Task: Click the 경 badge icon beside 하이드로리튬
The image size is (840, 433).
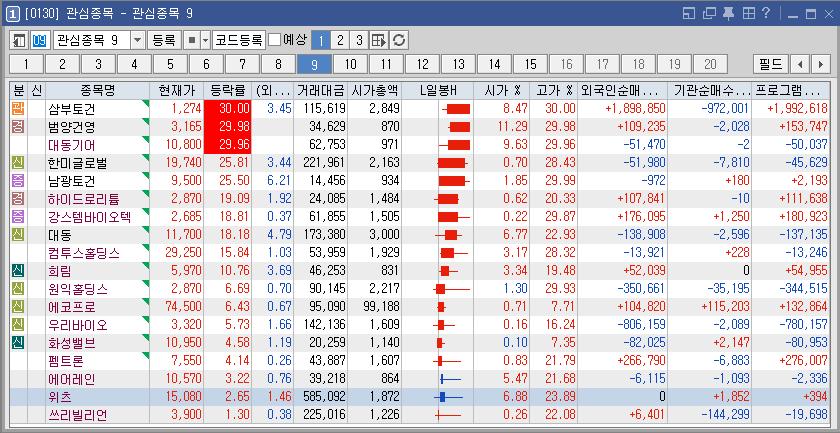Action: [18, 199]
